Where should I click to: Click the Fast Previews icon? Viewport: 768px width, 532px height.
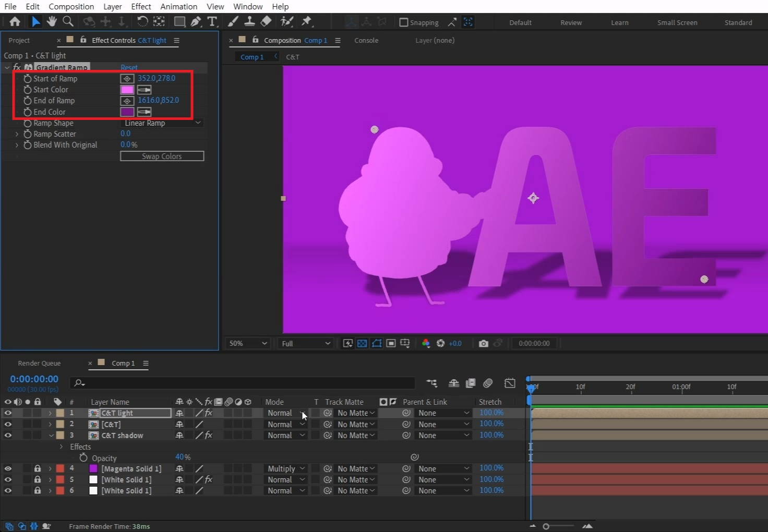347,343
